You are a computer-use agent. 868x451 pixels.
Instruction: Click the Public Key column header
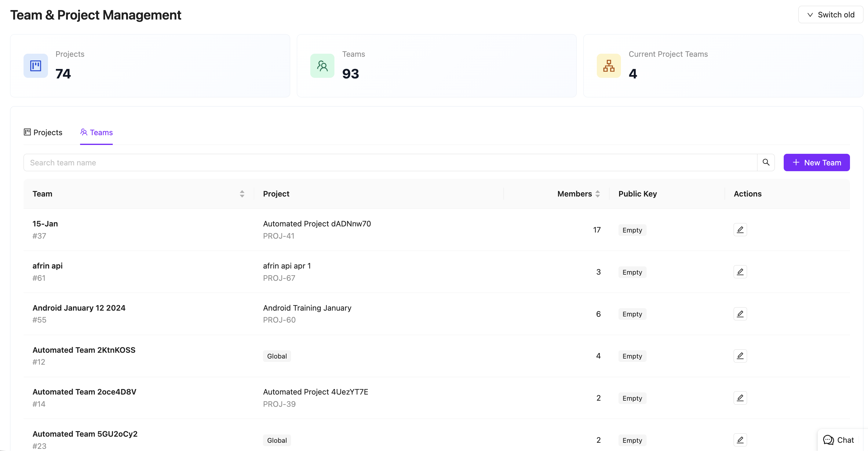637,194
